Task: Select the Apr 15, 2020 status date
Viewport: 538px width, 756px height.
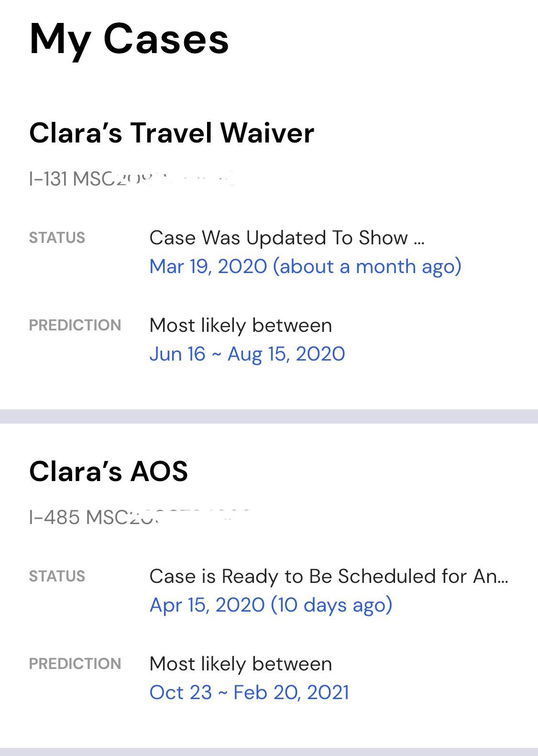Action: (207, 605)
